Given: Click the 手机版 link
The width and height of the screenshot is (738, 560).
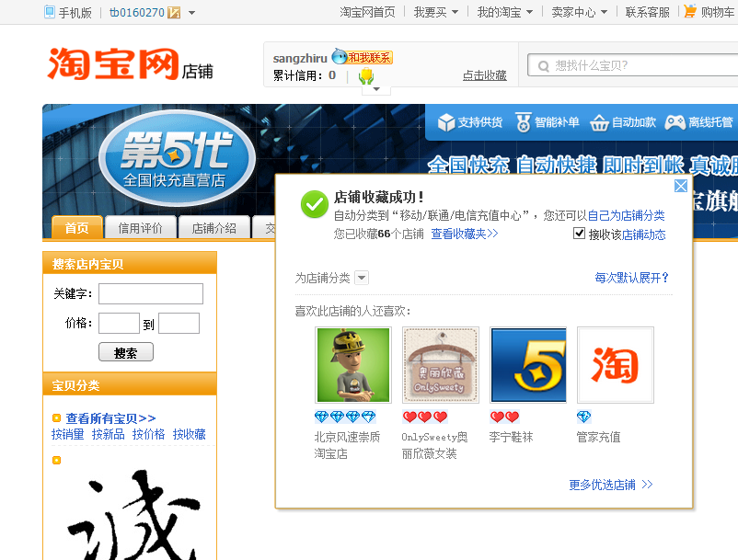Looking at the screenshot, I should (75, 13).
